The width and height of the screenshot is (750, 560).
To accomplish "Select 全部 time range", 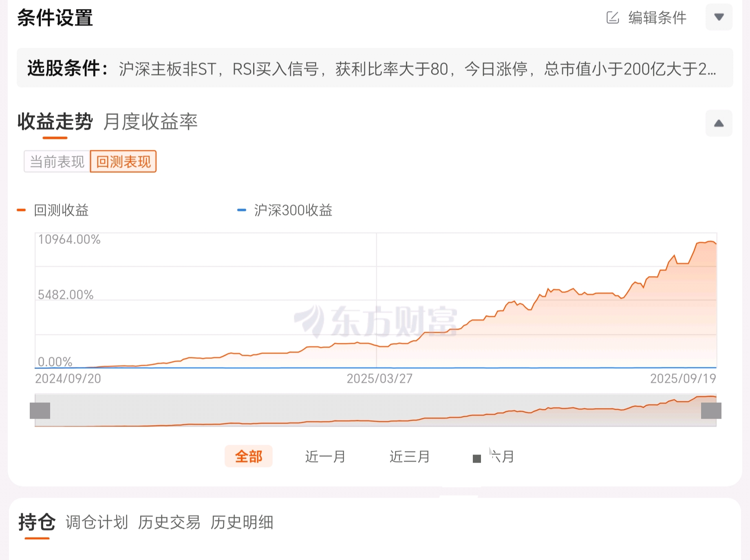I will pyautogui.click(x=249, y=457).
